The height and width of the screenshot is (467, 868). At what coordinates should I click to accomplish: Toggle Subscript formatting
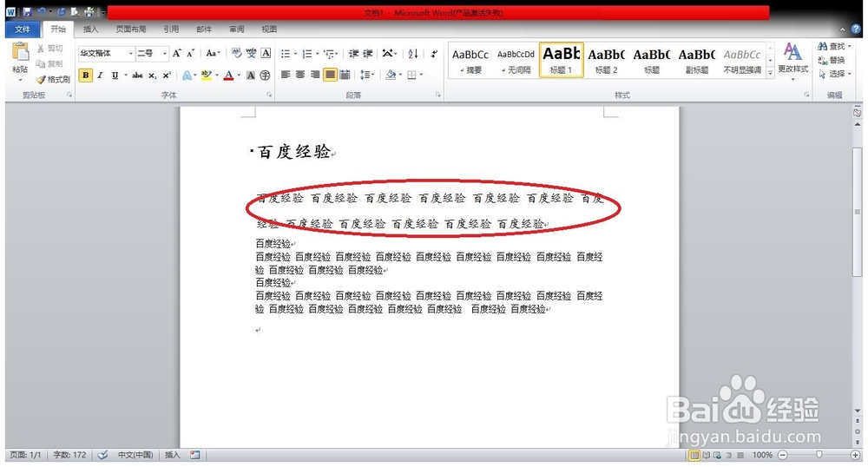152,76
